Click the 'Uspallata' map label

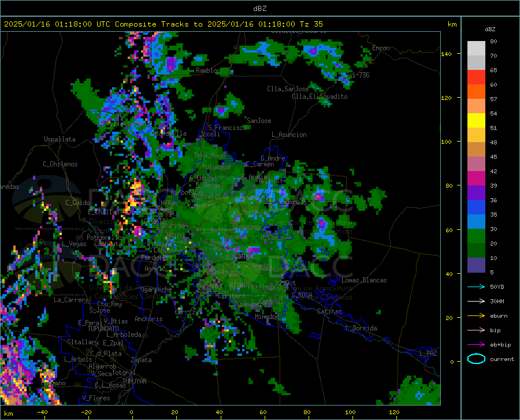(60, 139)
